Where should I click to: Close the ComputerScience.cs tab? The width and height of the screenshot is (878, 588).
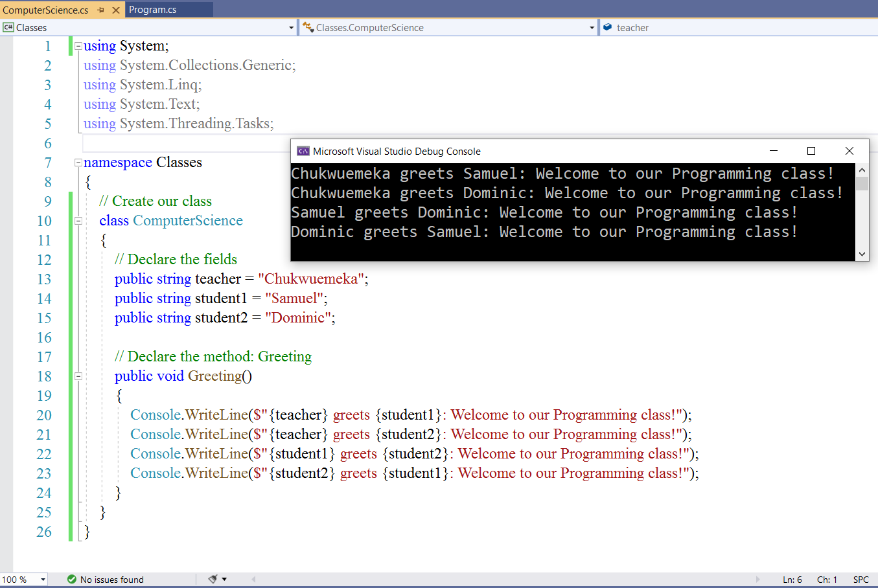pos(116,10)
